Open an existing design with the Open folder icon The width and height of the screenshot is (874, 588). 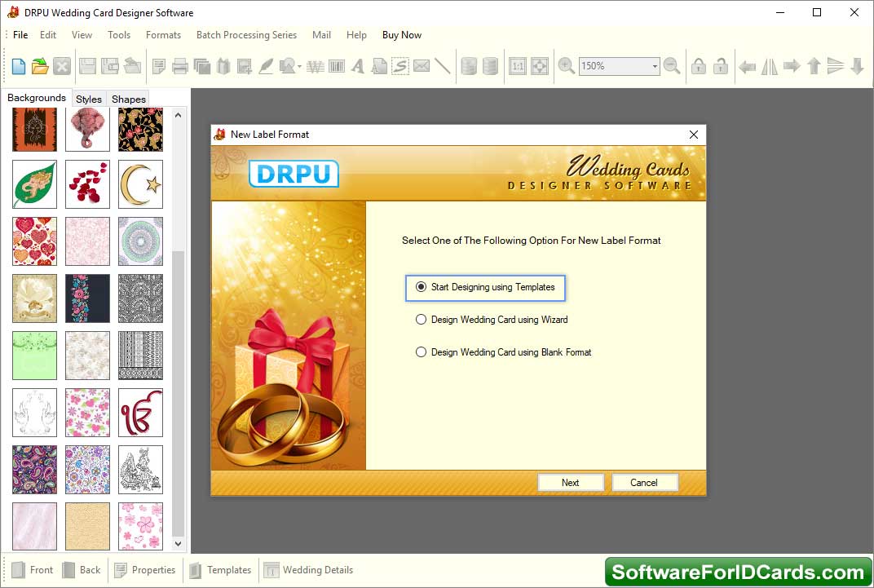[x=39, y=66]
